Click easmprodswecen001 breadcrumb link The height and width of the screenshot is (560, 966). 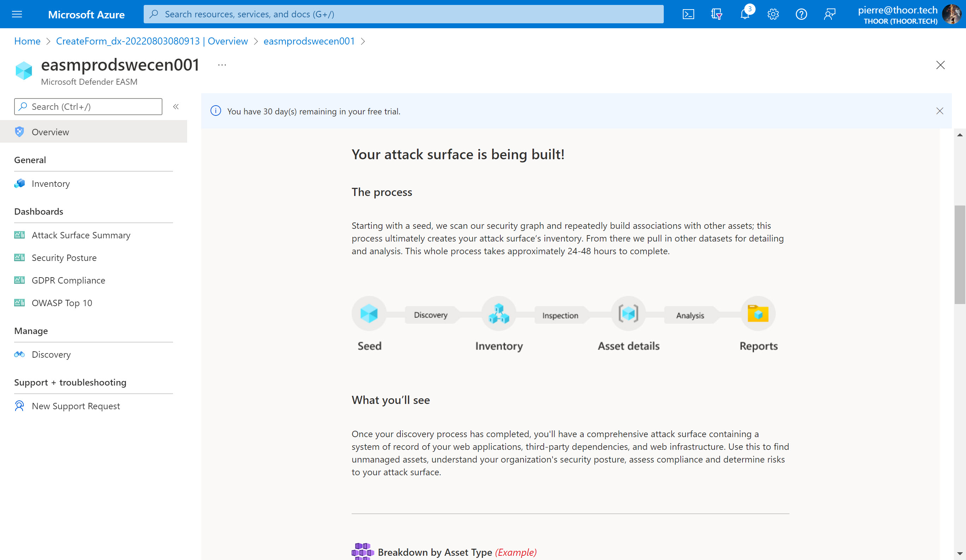click(x=309, y=41)
